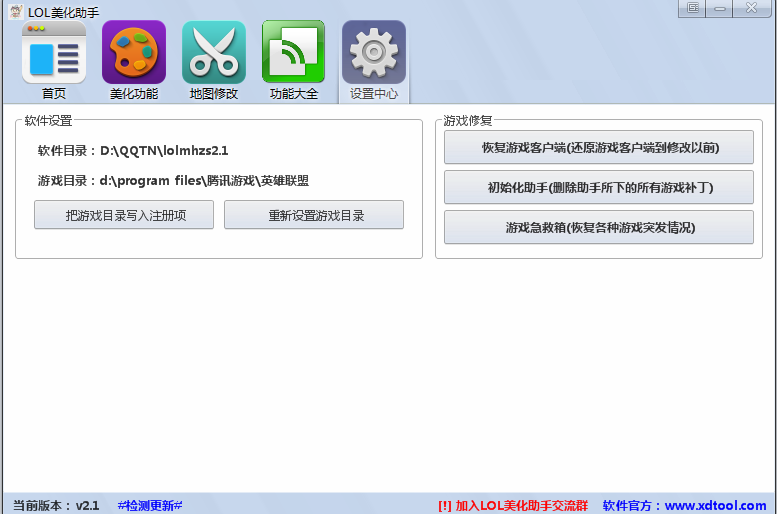This screenshot has height=514, width=777.
Task: Click the 软件设置 group label
Action: point(49,120)
